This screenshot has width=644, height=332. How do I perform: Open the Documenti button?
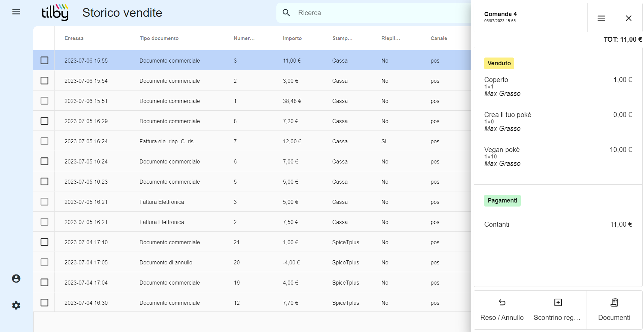click(614, 310)
